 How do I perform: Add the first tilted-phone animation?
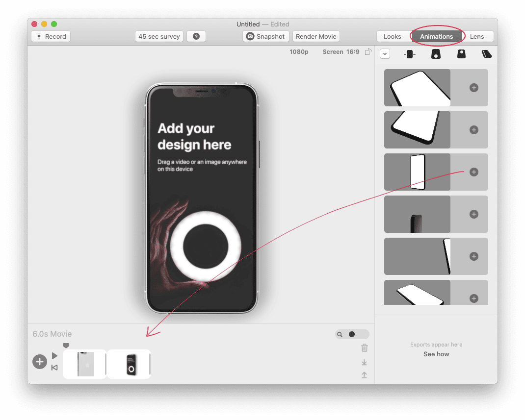point(474,88)
